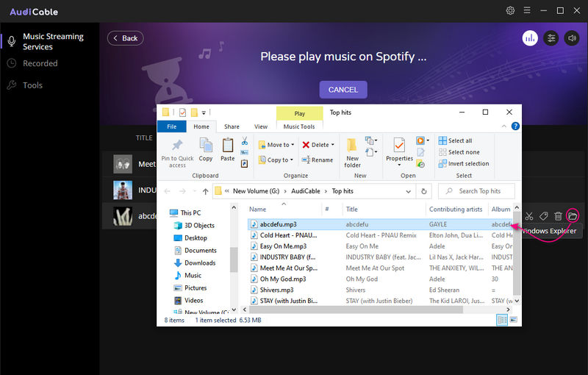
Task: Open the equalizer sliders icon
Action: click(551, 38)
